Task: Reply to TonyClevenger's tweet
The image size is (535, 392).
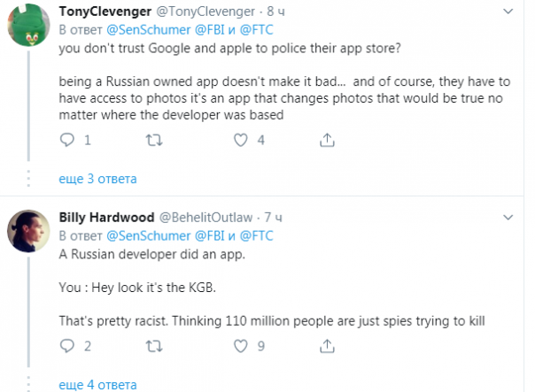Action: point(67,140)
